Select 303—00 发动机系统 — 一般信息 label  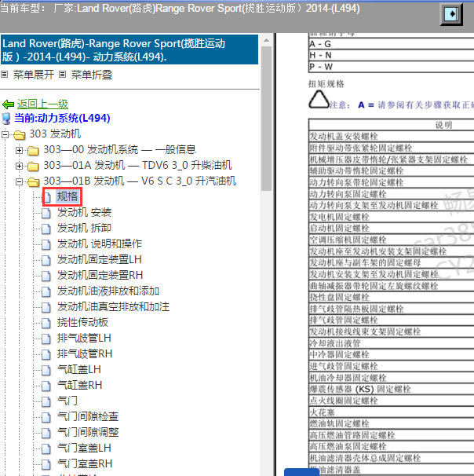tap(120, 149)
